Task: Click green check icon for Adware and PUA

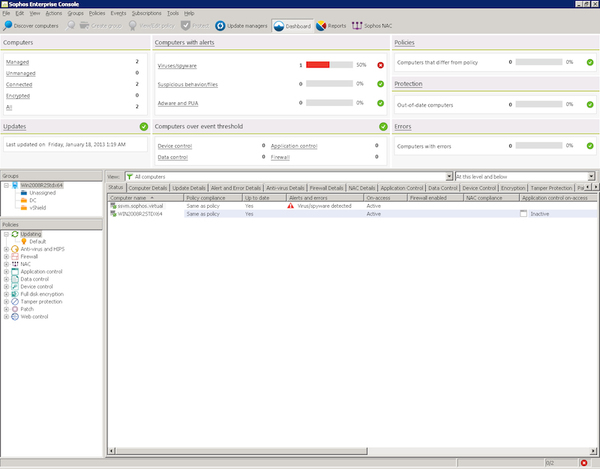Action: click(x=380, y=103)
